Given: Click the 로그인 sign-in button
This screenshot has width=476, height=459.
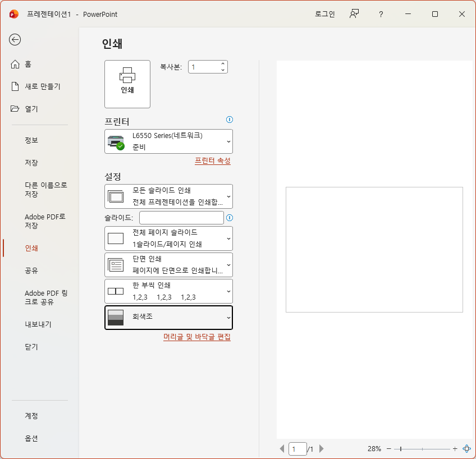Looking at the screenshot, I should (325, 14).
